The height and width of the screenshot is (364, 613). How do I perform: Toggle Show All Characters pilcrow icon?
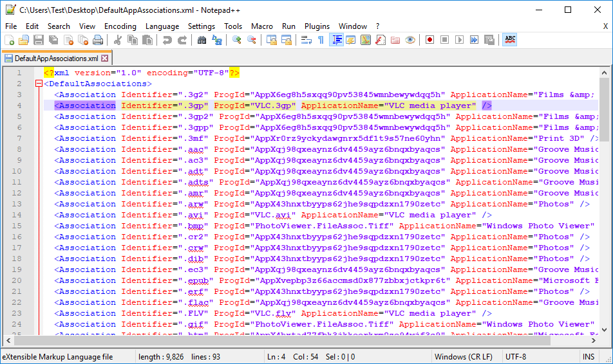click(x=321, y=40)
